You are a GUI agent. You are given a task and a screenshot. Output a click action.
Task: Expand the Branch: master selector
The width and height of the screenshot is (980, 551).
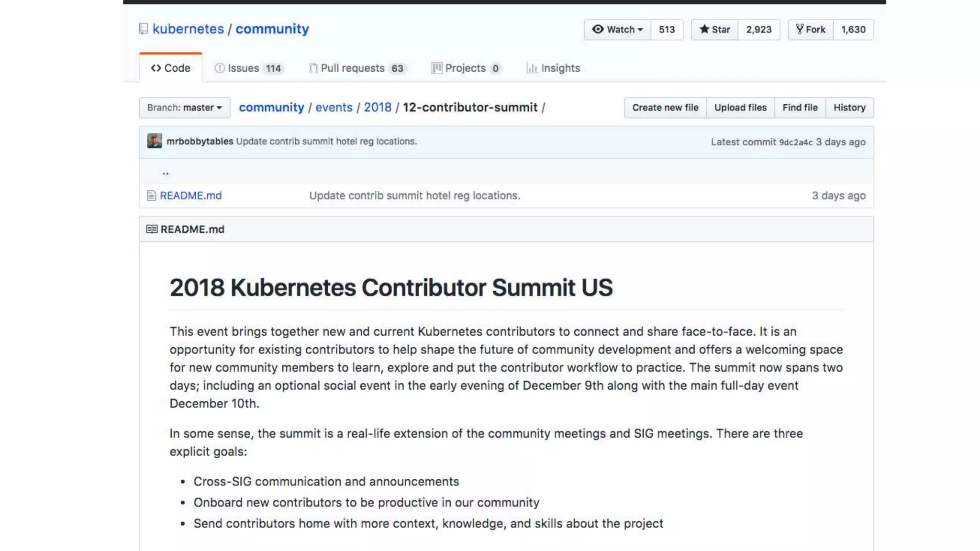pos(184,108)
